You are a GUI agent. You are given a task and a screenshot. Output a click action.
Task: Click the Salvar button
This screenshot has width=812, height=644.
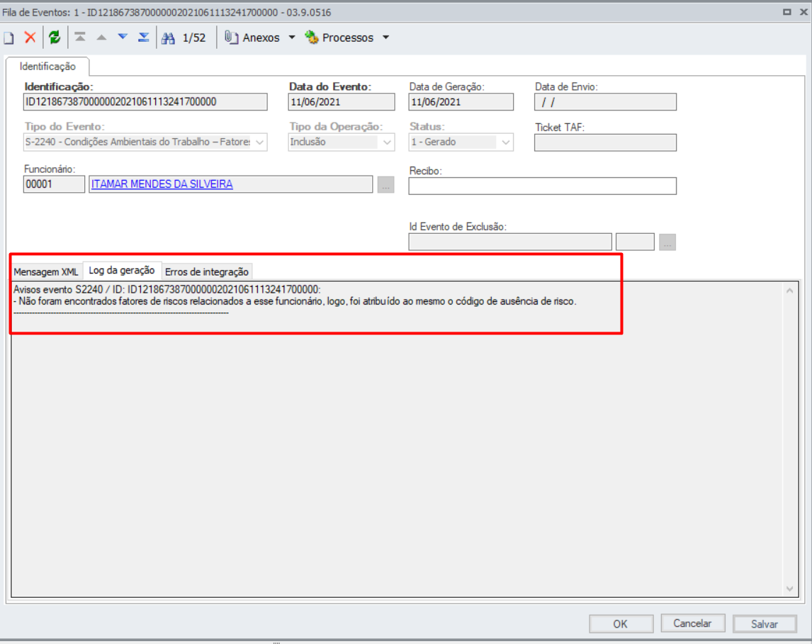765,624
